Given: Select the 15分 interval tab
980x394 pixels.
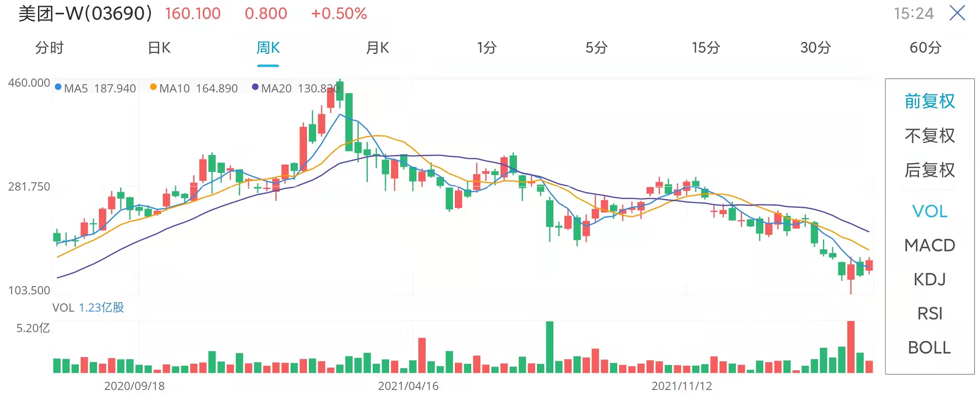Looking at the screenshot, I should 706,48.
